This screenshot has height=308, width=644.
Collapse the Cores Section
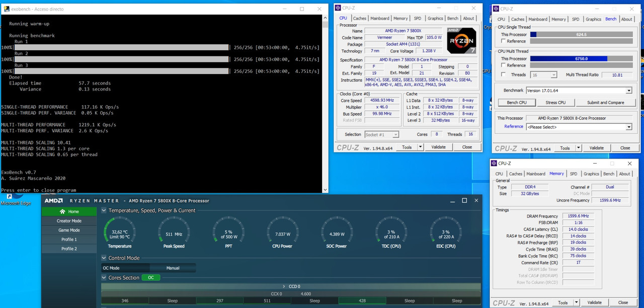(104, 278)
